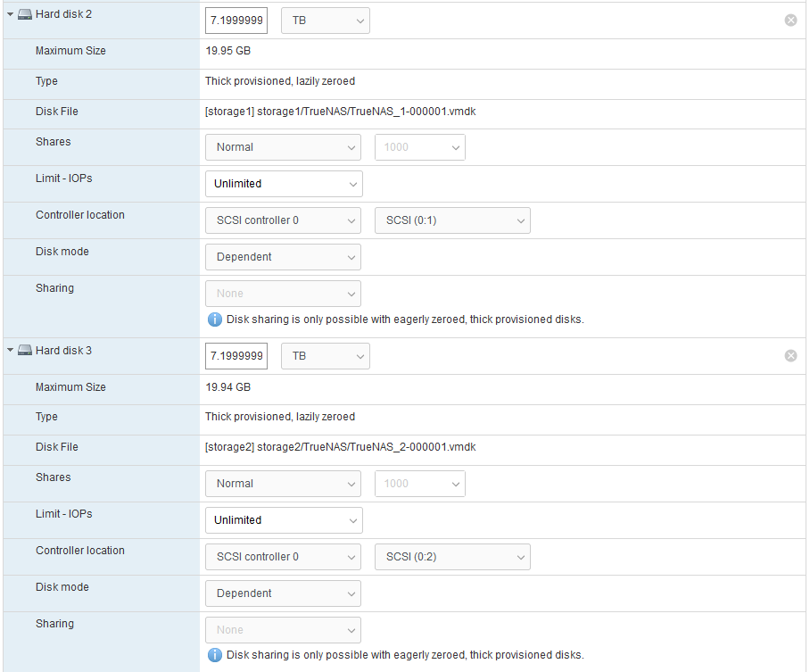Click the info icon under Hard disk 2 Sharing
810x672 pixels.
click(x=214, y=320)
